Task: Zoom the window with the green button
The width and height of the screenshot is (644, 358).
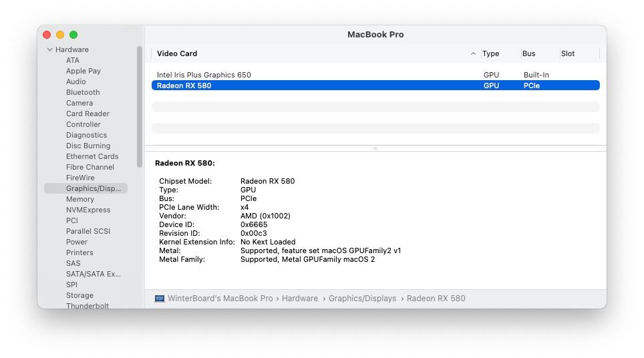Action: [x=73, y=35]
